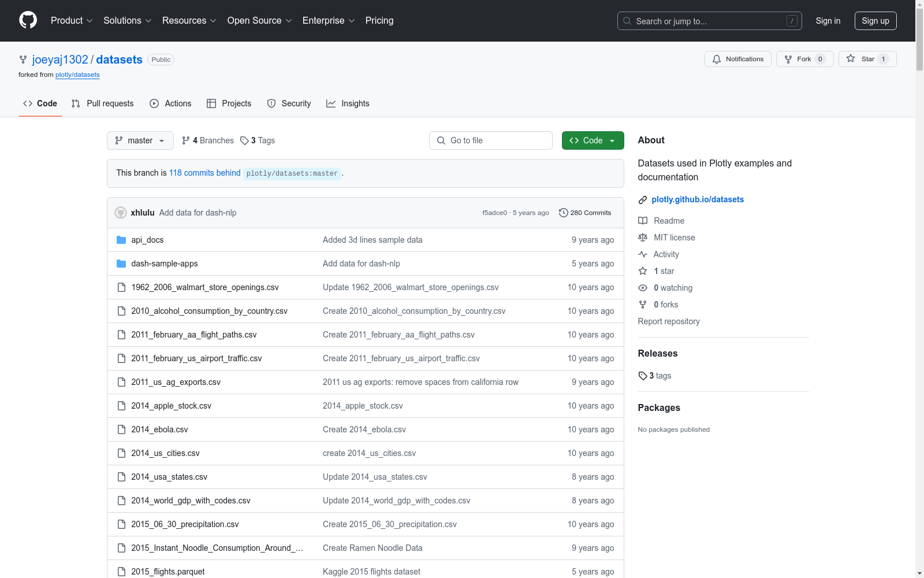Screen dimensions: 924x578
Task: Click the page vertical scrollbar thumb
Action: coord(919,40)
